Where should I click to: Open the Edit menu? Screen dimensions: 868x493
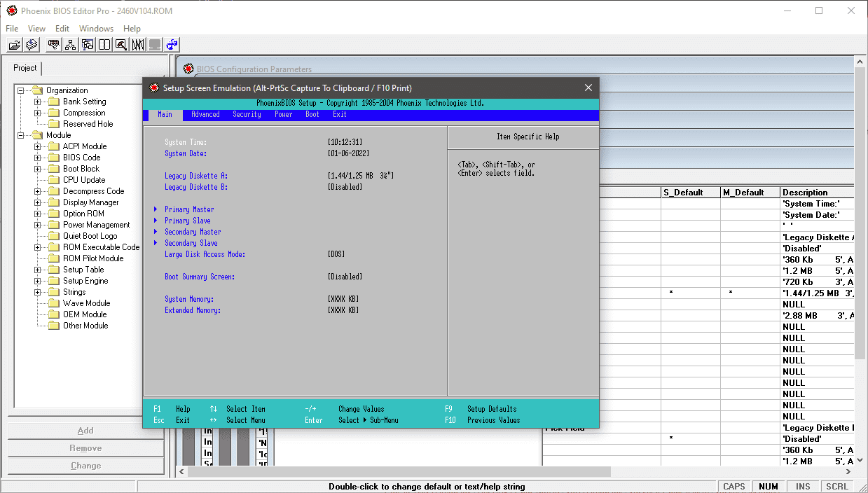pyautogui.click(x=62, y=29)
